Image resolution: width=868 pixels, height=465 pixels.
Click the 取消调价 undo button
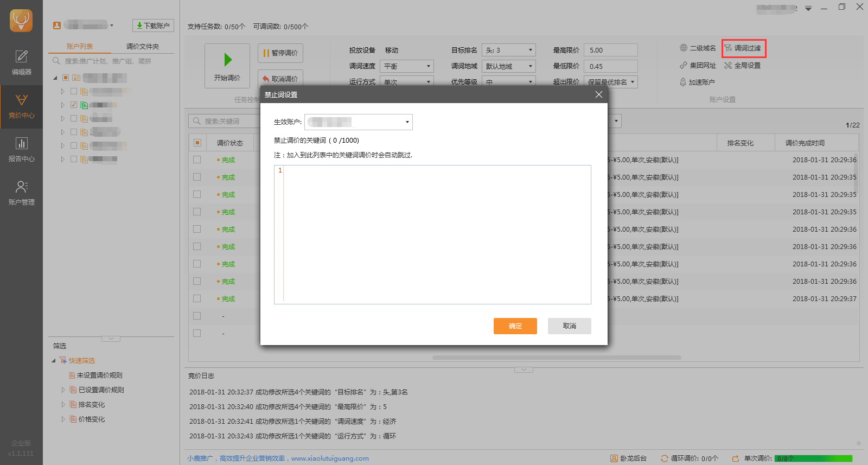pyautogui.click(x=280, y=79)
